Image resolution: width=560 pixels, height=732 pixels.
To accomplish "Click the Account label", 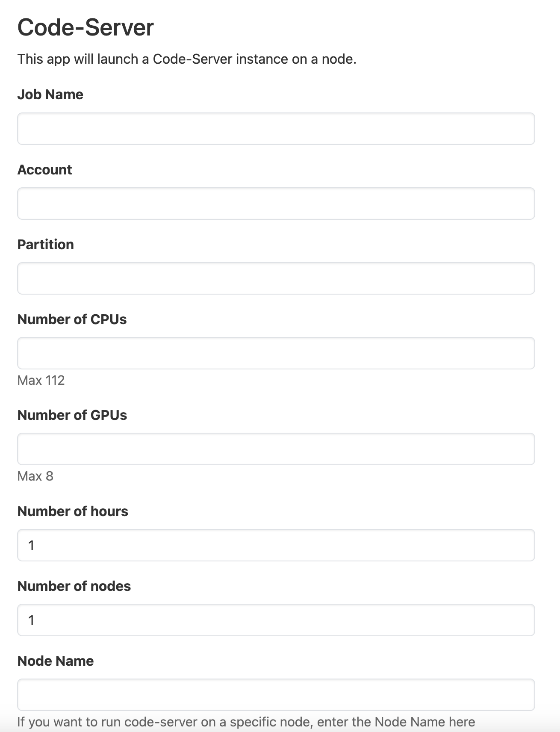I will pos(44,169).
